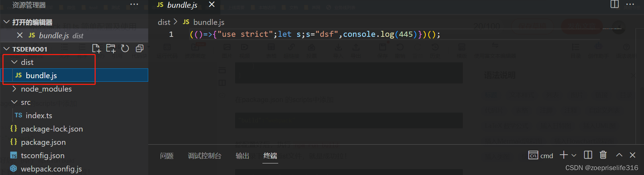Select the cmd terminal instance
Screen dimensions: 644x175
tap(541, 155)
